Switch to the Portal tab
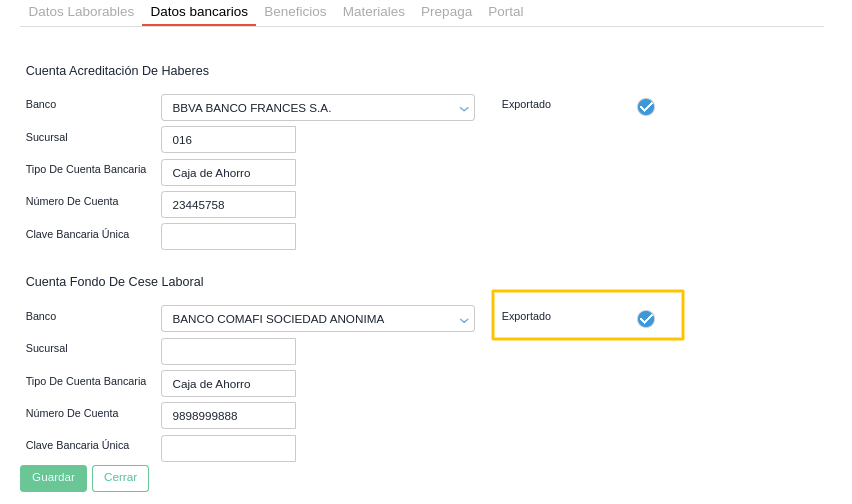 click(505, 12)
